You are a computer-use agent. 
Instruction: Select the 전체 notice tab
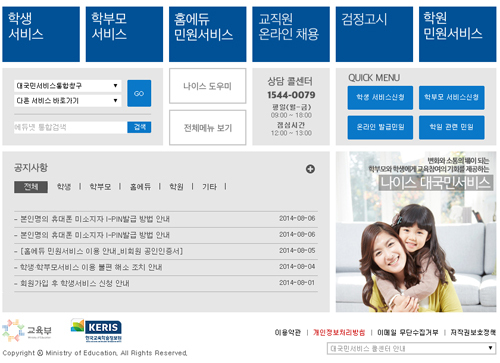[31, 187]
